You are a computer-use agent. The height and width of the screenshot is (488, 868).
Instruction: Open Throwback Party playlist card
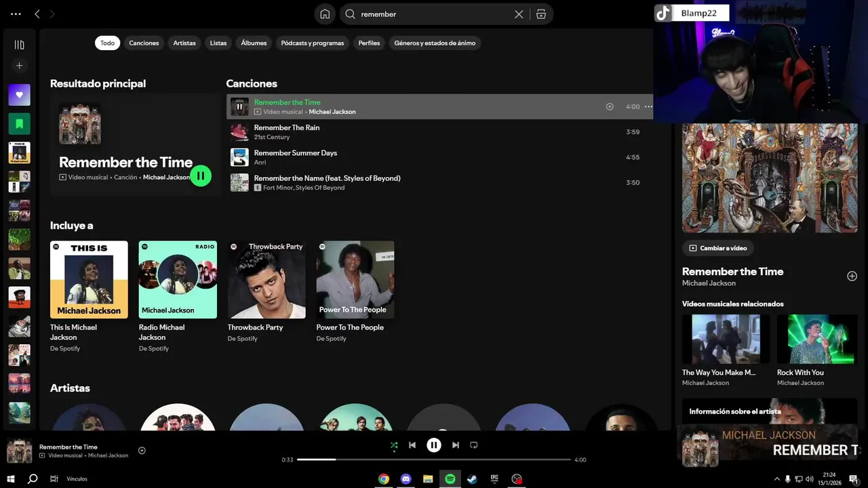tap(267, 291)
